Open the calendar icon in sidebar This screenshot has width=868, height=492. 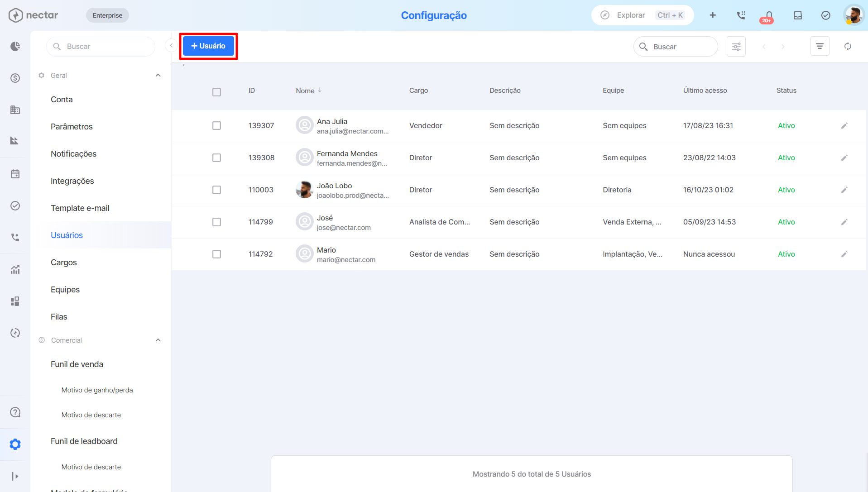[x=15, y=174]
